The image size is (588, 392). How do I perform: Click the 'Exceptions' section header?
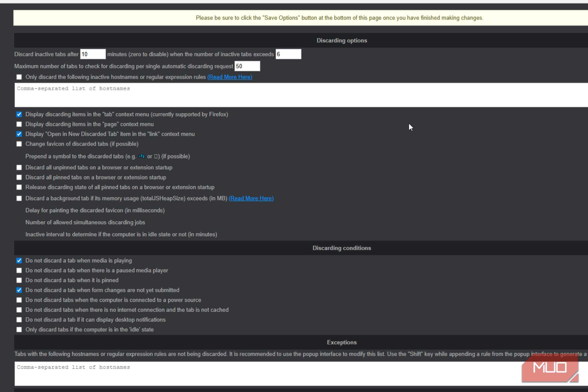[x=342, y=342]
